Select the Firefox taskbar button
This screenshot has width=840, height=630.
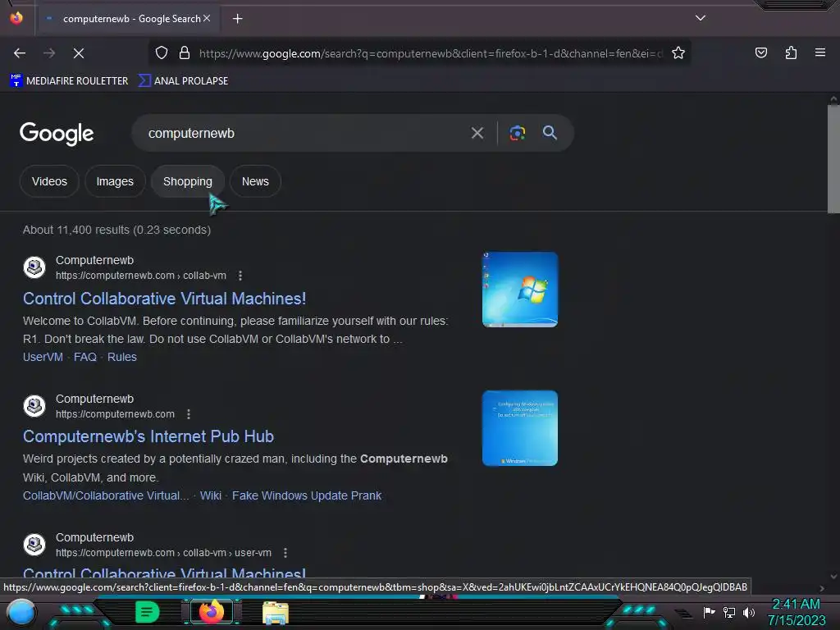(211, 612)
